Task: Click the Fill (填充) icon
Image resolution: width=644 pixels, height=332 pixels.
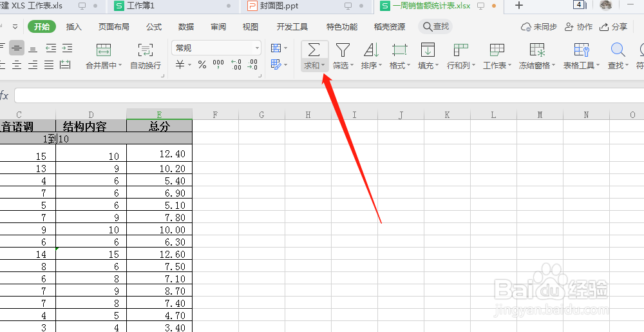Action: pyautogui.click(x=428, y=50)
